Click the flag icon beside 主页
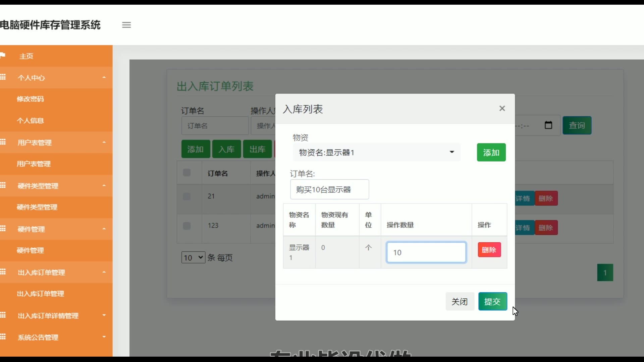This screenshot has width=644, height=362. [3, 55]
